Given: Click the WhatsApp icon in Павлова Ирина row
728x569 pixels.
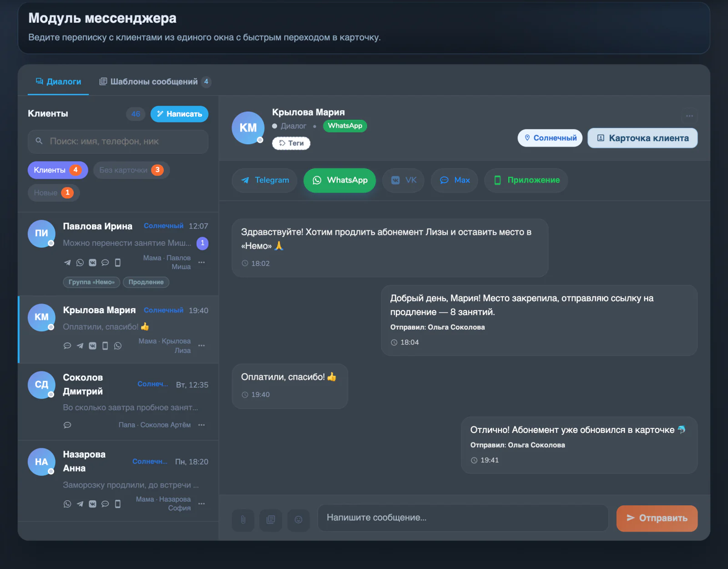Looking at the screenshot, I should (x=80, y=263).
